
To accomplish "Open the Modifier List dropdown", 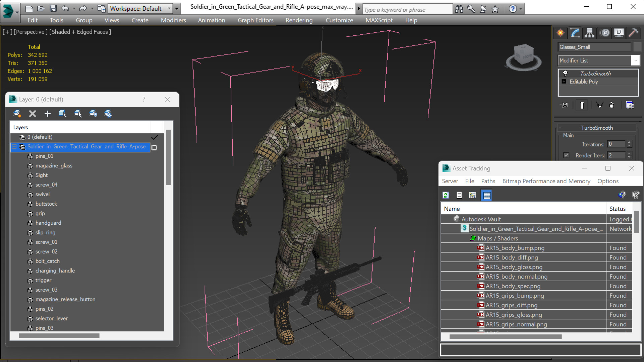I will point(635,61).
